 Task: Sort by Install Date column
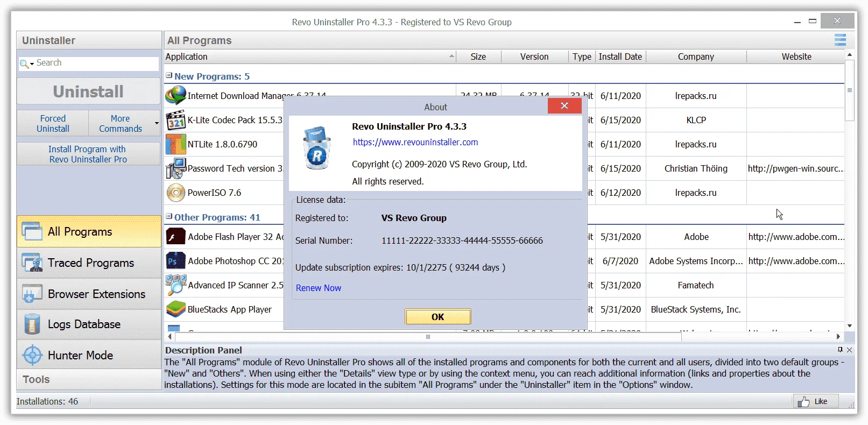(620, 56)
